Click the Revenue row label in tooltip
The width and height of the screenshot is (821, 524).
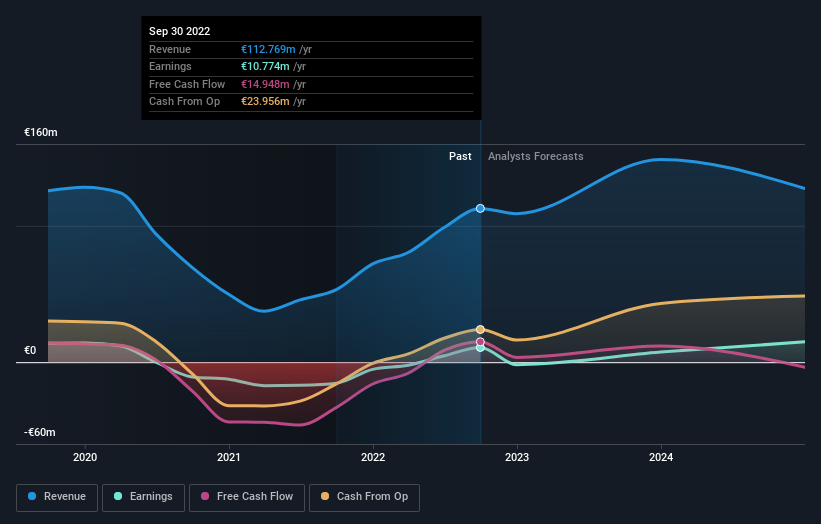[170, 49]
